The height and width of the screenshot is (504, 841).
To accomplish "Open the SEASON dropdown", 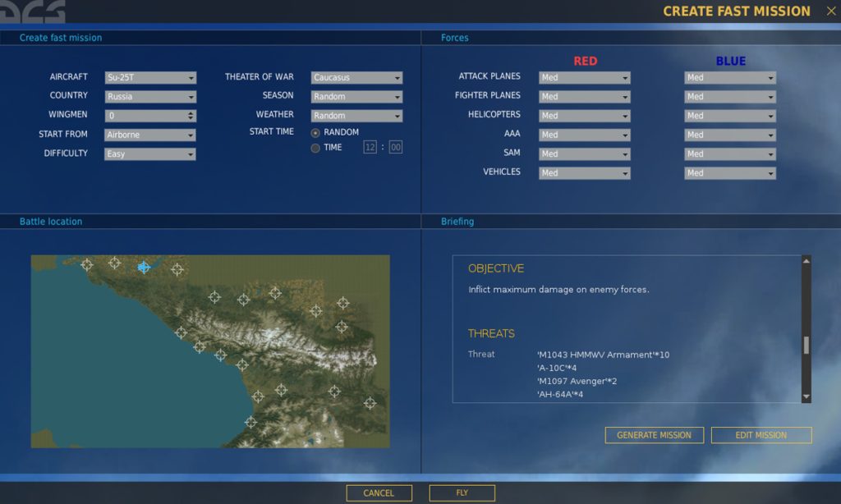I will (356, 97).
